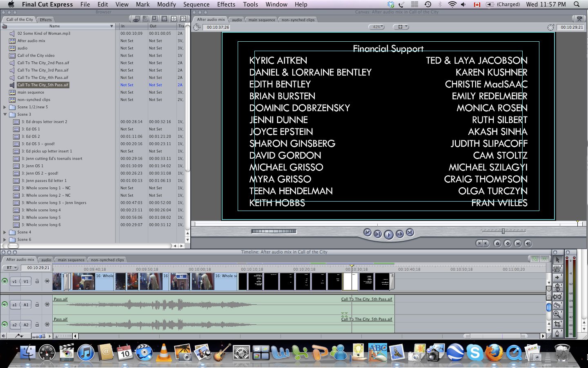Open the Modify menu
The height and width of the screenshot is (368, 588).
pyautogui.click(x=167, y=4)
